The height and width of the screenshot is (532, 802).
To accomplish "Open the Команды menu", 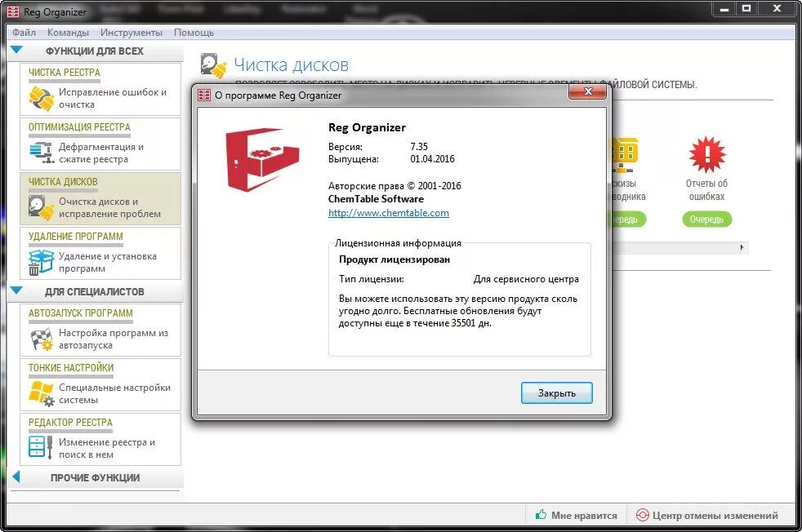I will tap(68, 32).
